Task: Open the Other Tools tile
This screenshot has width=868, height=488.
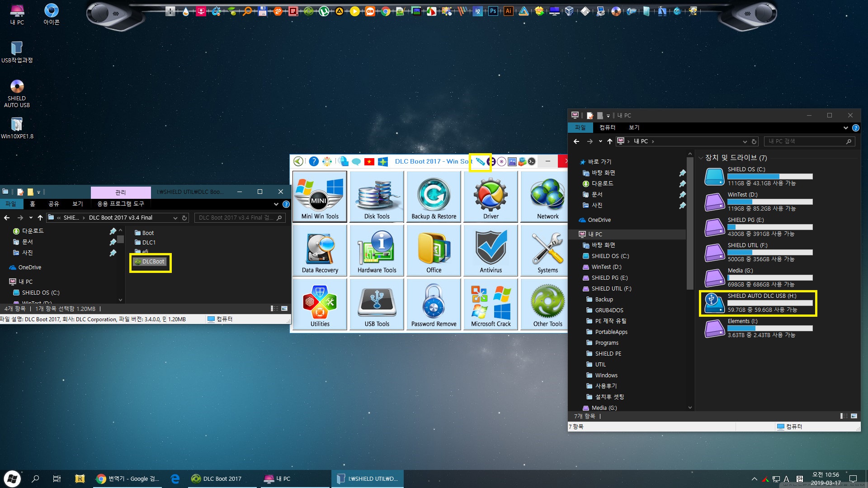Action: (545, 304)
